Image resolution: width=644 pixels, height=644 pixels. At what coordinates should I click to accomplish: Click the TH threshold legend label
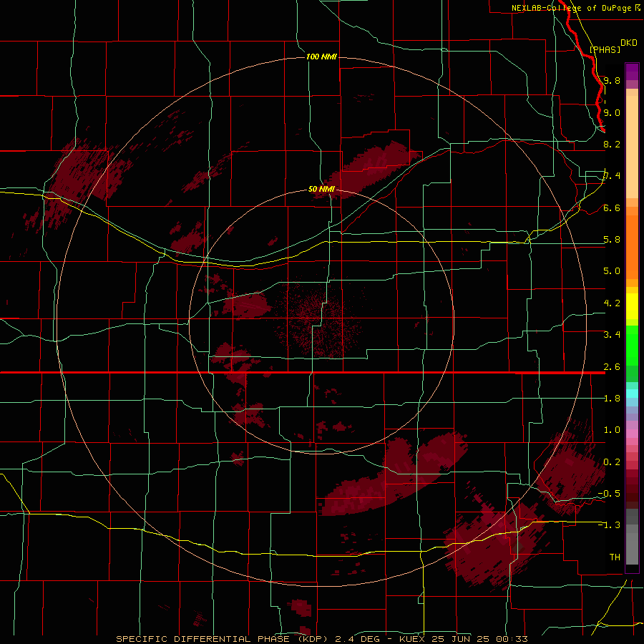(615, 557)
